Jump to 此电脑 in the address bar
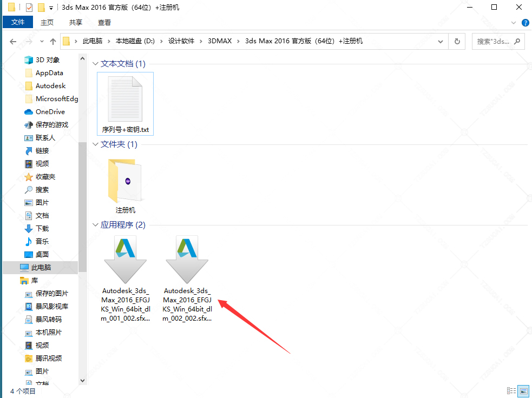The height and width of the screenshot is (398, 532). click(x=93, y=41)
